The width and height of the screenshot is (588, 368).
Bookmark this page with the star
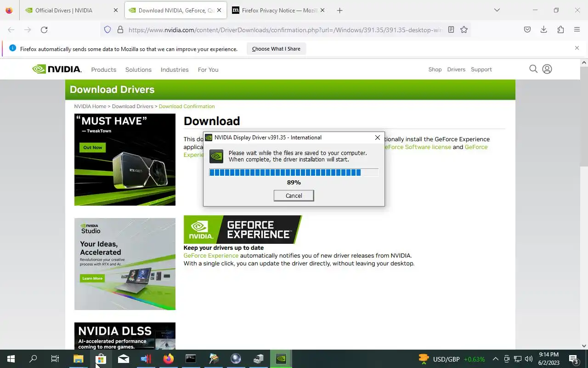(464, 29)
